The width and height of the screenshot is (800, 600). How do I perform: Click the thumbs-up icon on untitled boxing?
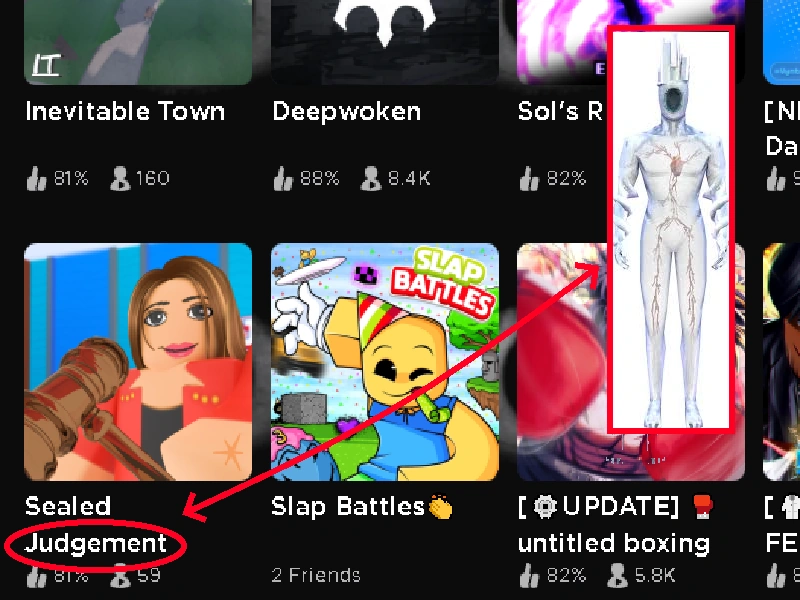click(530, 576)
